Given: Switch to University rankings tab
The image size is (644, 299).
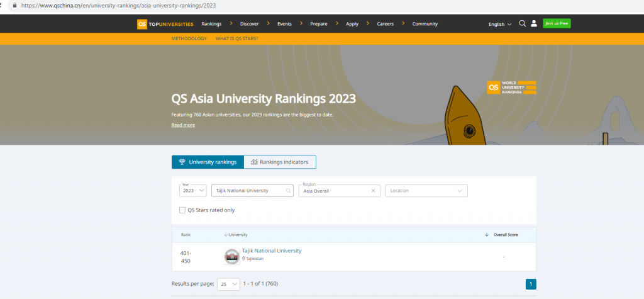Looking at the screenshot, I should pos(208,162).
